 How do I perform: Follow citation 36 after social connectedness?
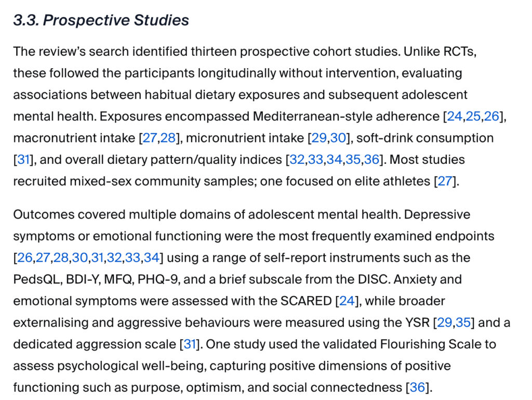[x=417, y=388]
